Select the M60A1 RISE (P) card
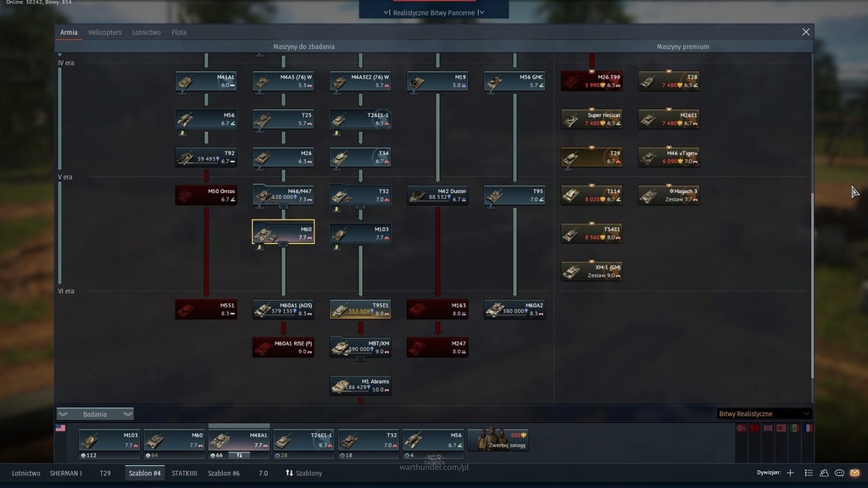The image size is (868, 488). tap(283, 347)
